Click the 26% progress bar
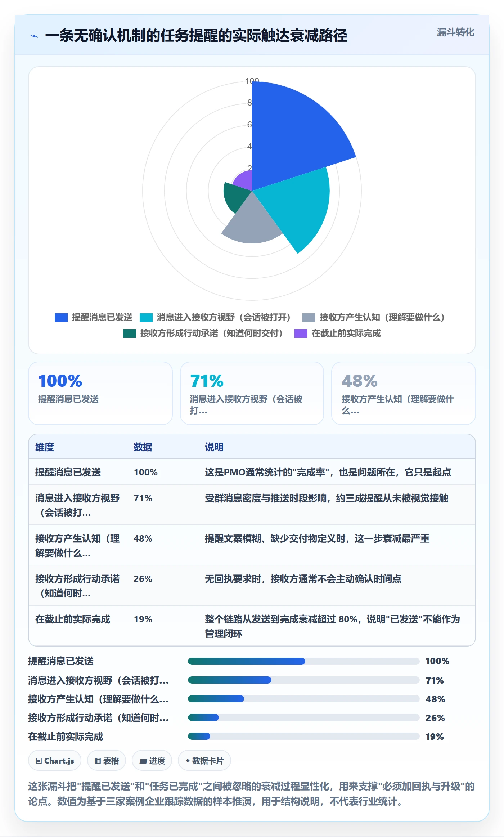Image resolution: width=504 pixels, height=837 pixels. [303, 717]
